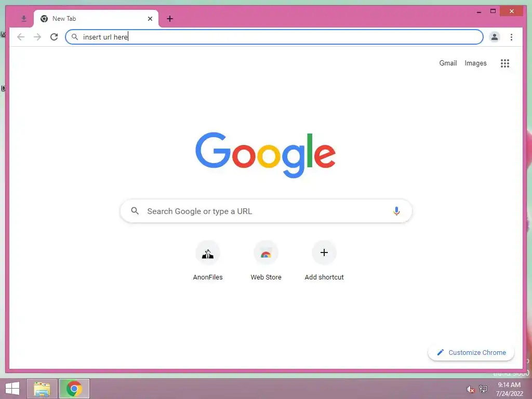Viewport: 532px width, 399px height.
Task: Click the back navigation arrow
Action: [x=21, y=37]
